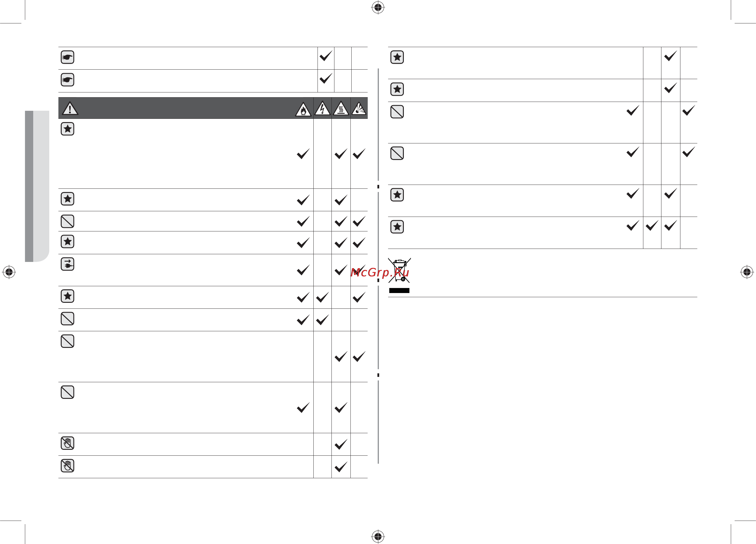This screenshot has width=756, height=544.
Task: Click the only electric-column checkmark in right table
Action: point(652,225)
